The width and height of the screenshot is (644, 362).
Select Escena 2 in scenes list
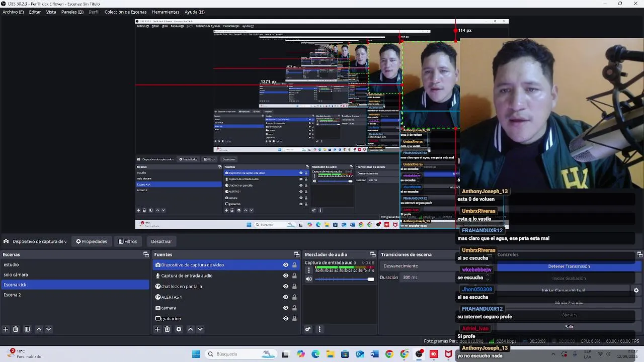coord(74,295)
